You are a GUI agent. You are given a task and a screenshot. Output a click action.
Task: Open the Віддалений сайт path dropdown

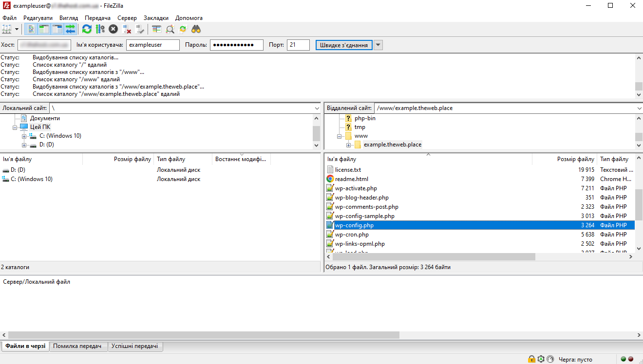pyautogui.click(x=639, y=108)
